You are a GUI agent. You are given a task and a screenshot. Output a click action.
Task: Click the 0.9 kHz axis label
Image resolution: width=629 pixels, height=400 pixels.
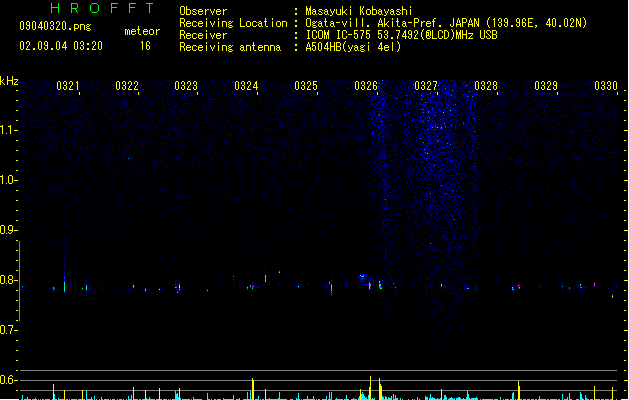pos(8,230)
